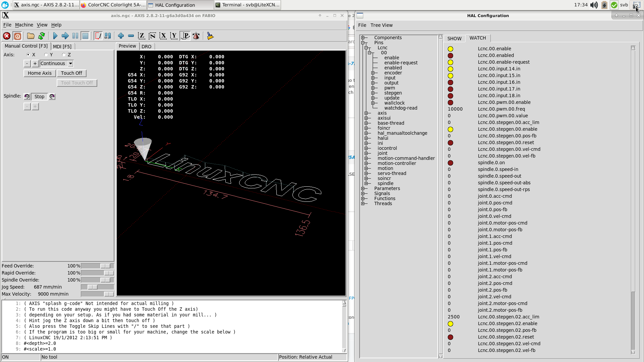Switch to front Y view
The image size is (644, 362).
click(174, 36)
